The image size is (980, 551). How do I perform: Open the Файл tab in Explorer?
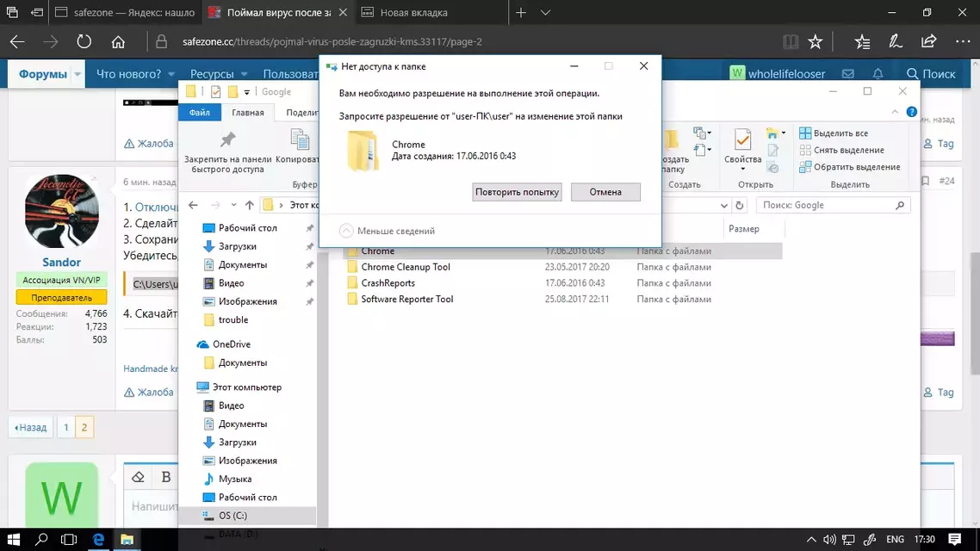pyautogui.click(x=200, y=113)
